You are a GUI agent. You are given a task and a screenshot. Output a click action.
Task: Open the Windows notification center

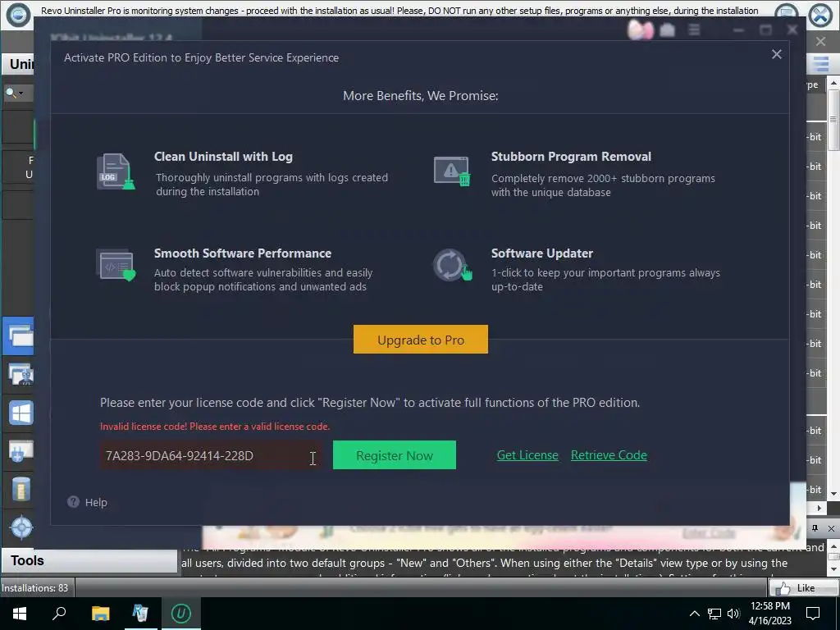(813, 614)
